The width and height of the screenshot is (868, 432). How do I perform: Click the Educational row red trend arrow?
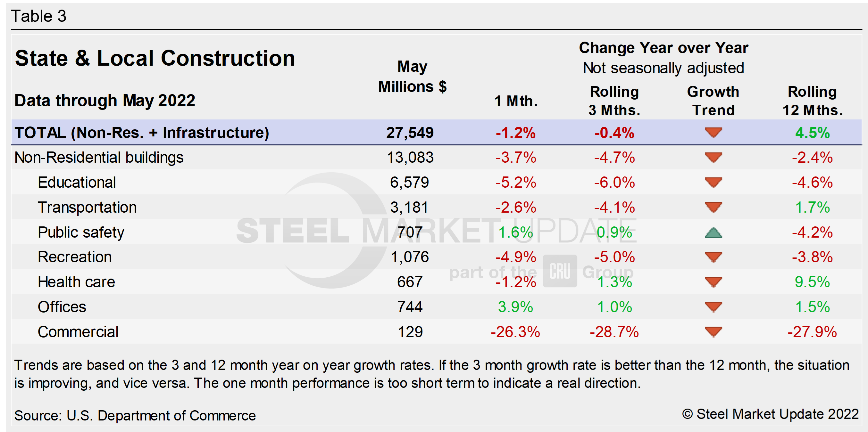(713, 182)
